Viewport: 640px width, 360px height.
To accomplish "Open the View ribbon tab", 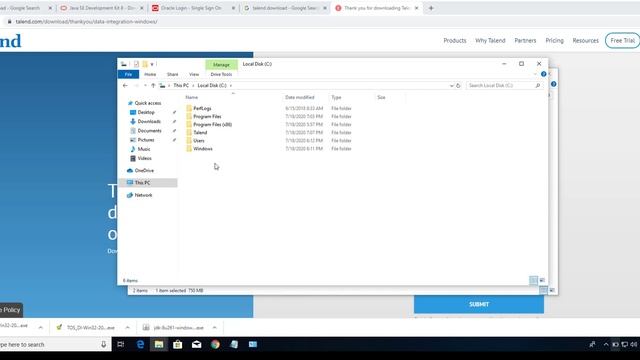I will (194, 74).
